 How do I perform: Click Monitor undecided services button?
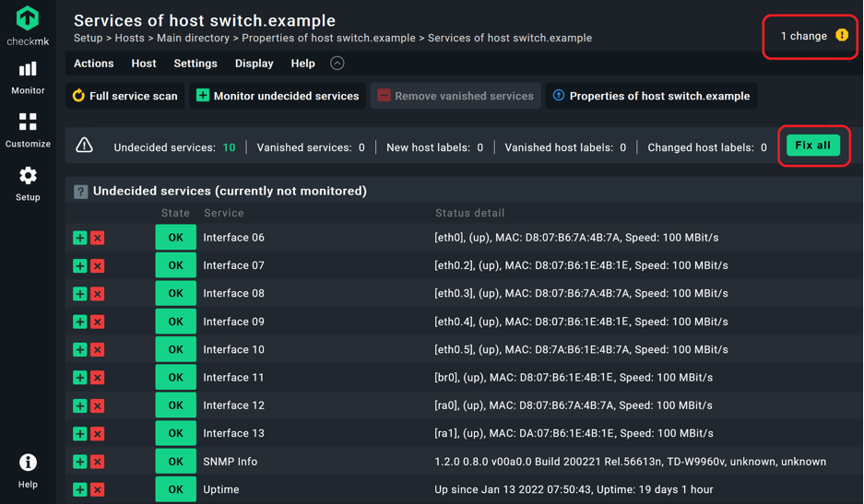(278, 96)
